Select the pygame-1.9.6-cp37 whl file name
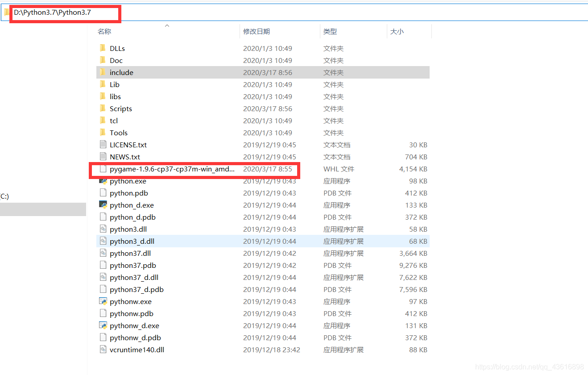Image resolution: width=588 pixels, height=375 pixels. point(172,169)
